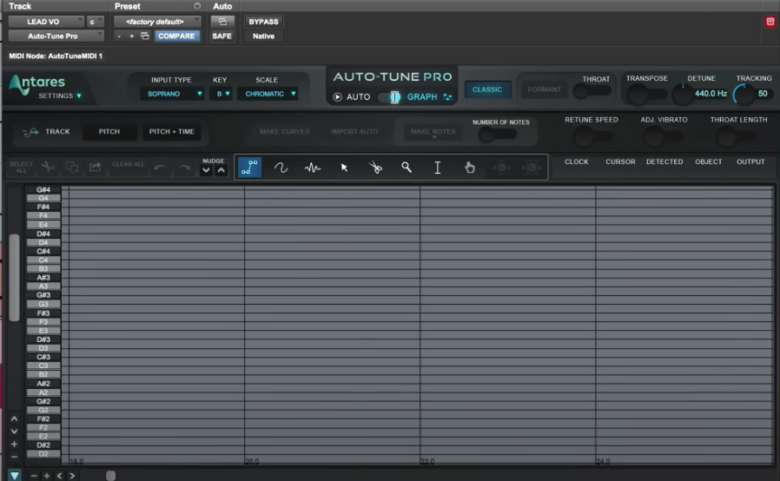
Task: Open the Scale Chromatic dropdown
Action: click(x=268, y=94)
